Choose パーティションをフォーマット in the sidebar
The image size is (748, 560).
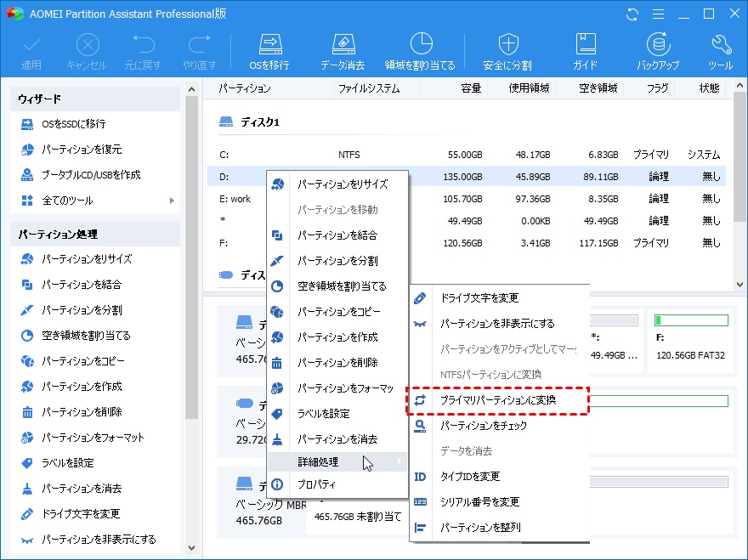[x=82, y=438]
